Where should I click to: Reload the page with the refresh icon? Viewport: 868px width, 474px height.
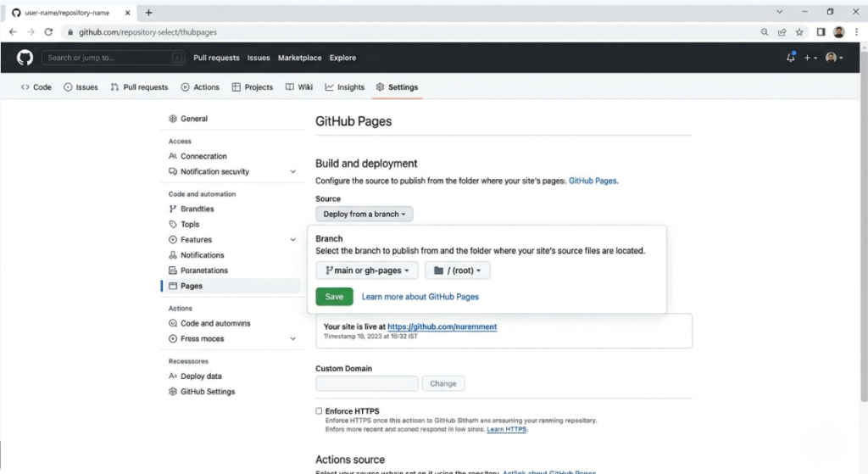tap(48, 32)
